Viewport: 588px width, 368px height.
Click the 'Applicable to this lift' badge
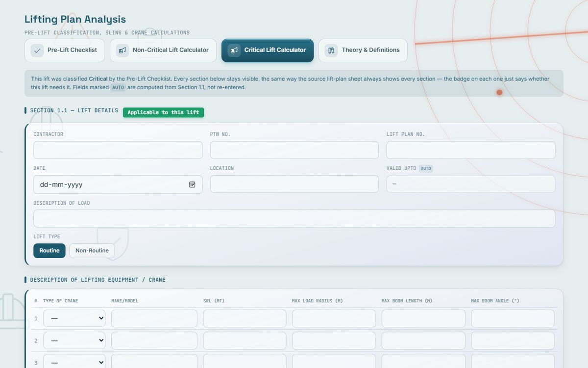[163, 112]
